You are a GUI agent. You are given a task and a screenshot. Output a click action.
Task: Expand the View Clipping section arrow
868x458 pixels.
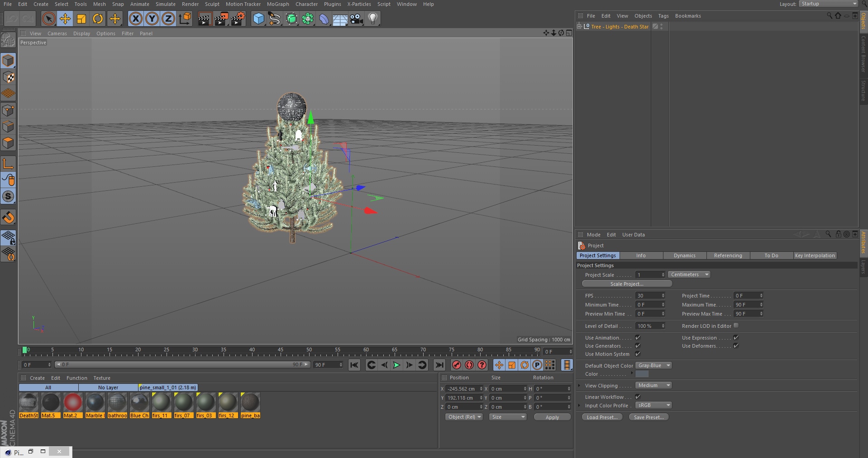click(x=579, y=385)
